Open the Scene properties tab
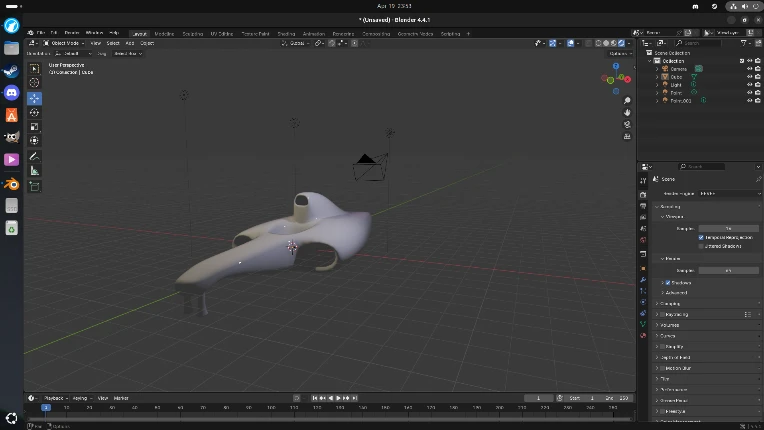Image resolution: width=764 pixels, height=430 pixels. point(643,228)
